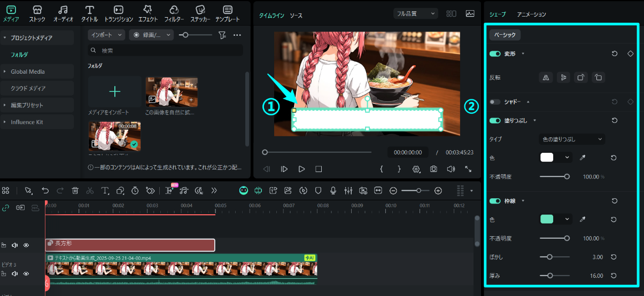Pick border color with eyedropper
Viewport: 644px width, 296px height.
point(583,220)
